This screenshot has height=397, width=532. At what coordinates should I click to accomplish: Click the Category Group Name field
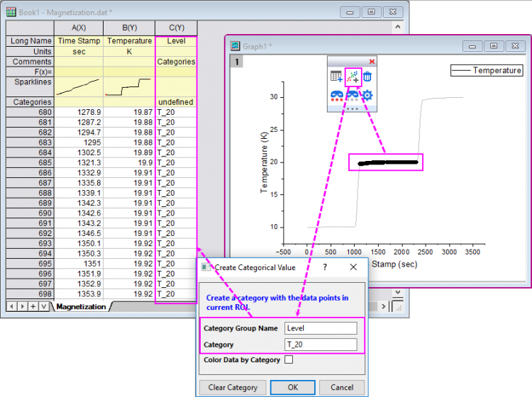[321, 328]
